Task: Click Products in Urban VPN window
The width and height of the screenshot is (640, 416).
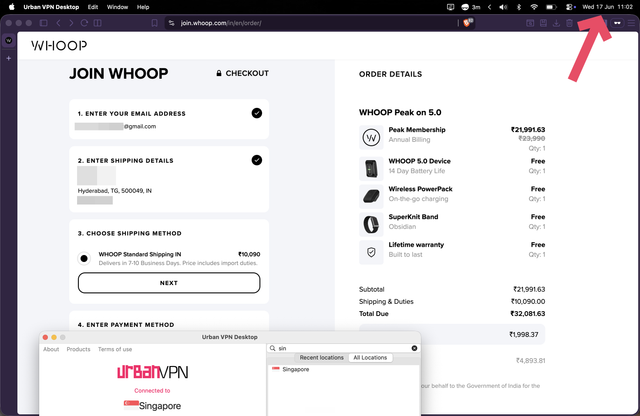Action: 78,349
